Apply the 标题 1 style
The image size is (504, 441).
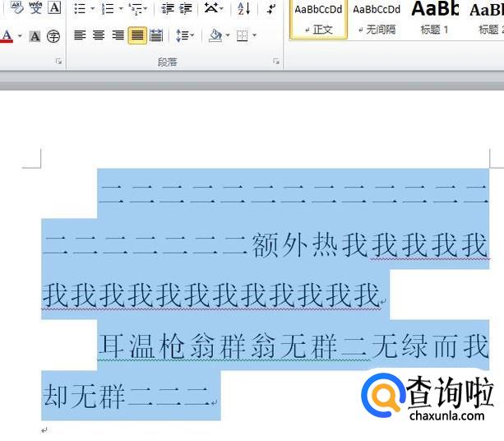tap(434, 18)
